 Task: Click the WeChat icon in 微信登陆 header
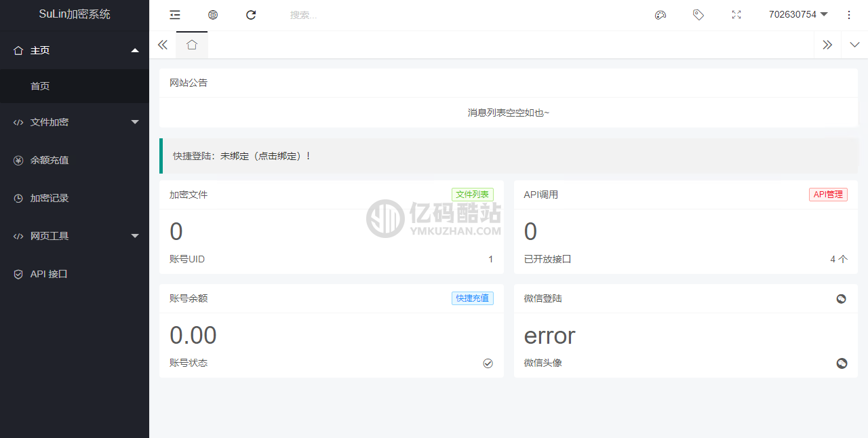coord(842,299)
